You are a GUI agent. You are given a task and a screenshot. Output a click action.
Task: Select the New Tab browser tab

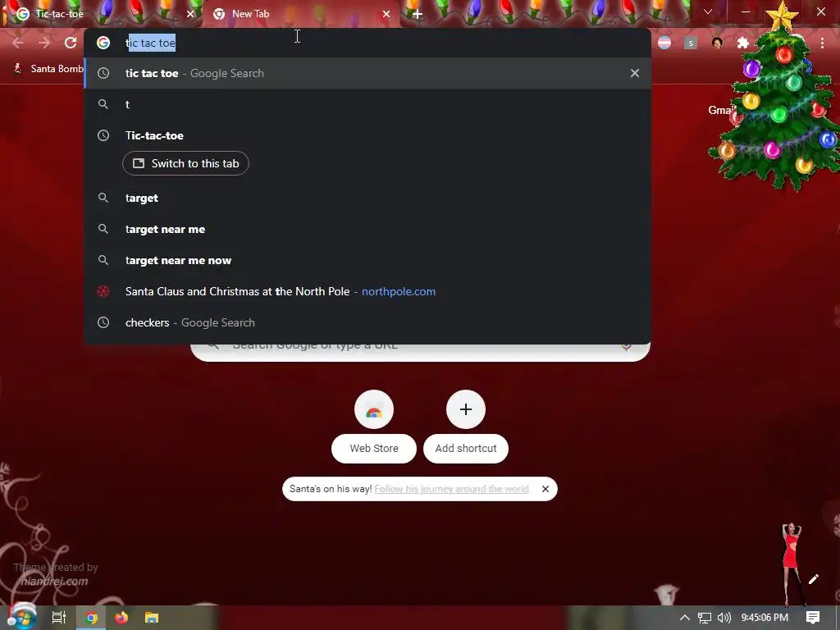coord(300,14)
